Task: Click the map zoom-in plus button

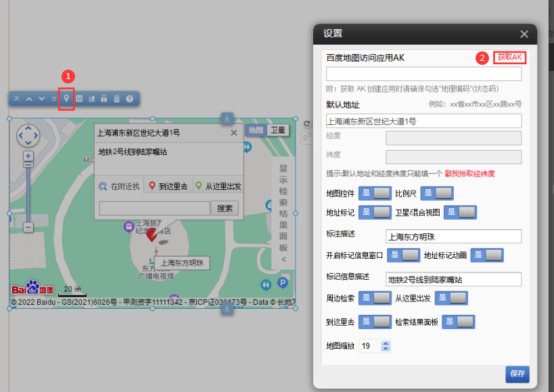Action: click(28, 156)
